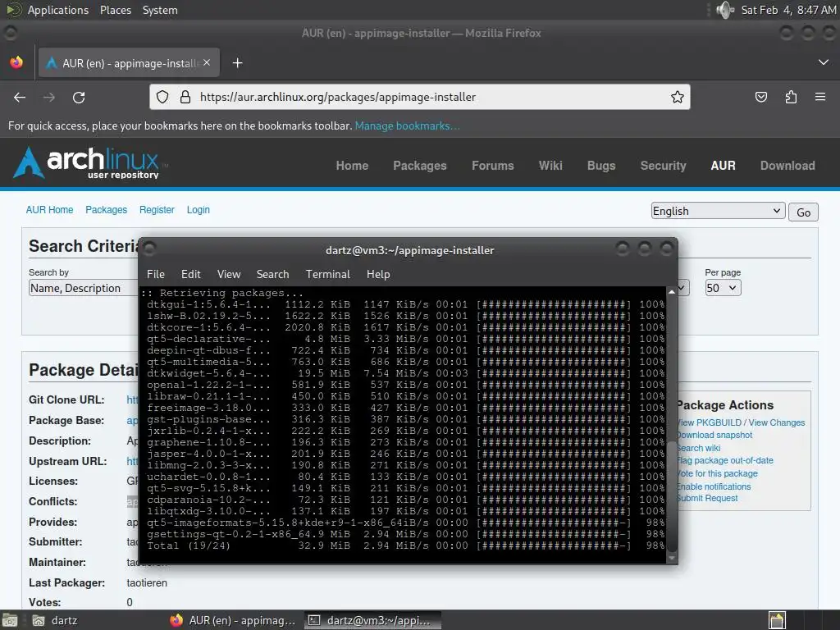Open the terminal Help menu
Screen dimensions: 840x630
tap(378, 274)
